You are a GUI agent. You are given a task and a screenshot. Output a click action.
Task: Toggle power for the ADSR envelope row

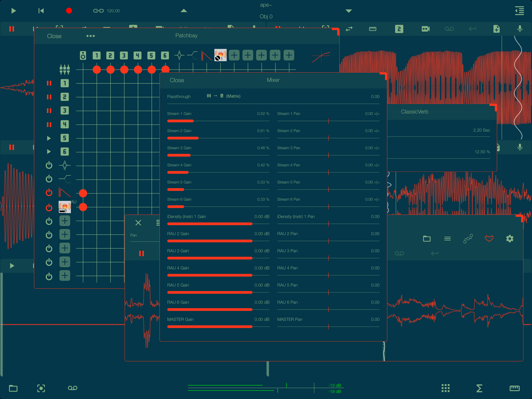(49, 193)
